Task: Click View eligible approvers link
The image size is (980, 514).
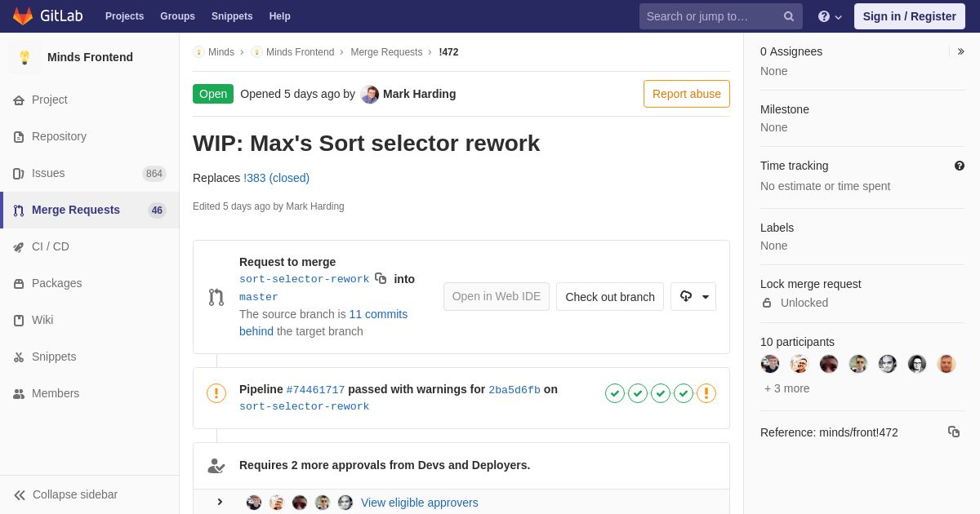Action: tap(420, 503)
